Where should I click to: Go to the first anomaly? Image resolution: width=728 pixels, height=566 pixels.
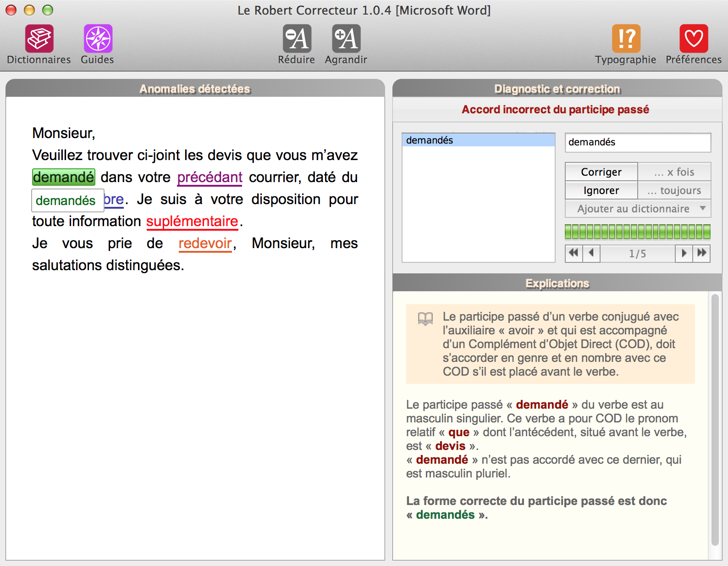[x=574, y=253]
